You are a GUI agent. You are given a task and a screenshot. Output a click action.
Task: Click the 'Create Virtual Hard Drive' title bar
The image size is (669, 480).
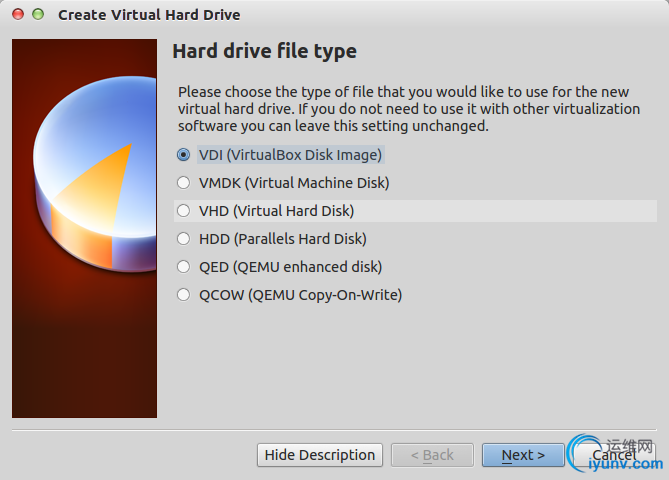tap(149, 15)
